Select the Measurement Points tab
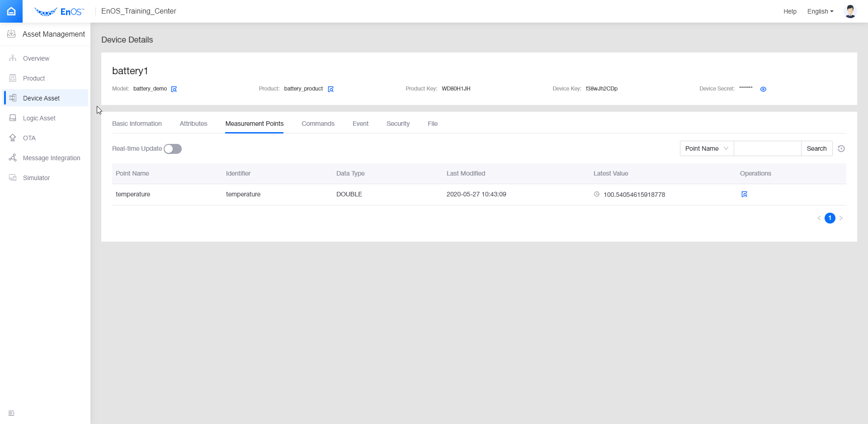Viewport: 868px width, 424px height. tap(255, 124)
